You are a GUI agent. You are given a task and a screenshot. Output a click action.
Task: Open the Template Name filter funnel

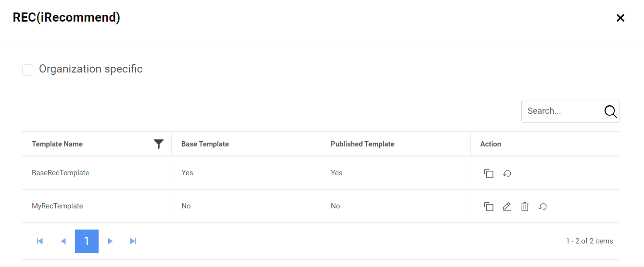click(x=159, y=144)
